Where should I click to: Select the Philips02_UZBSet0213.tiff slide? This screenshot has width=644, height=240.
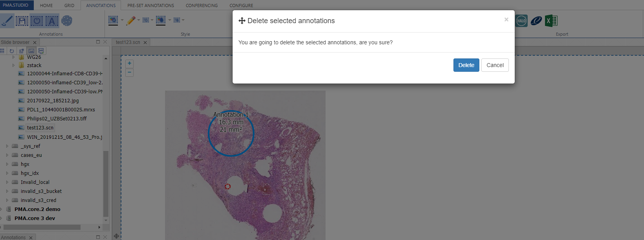[57, 118]
